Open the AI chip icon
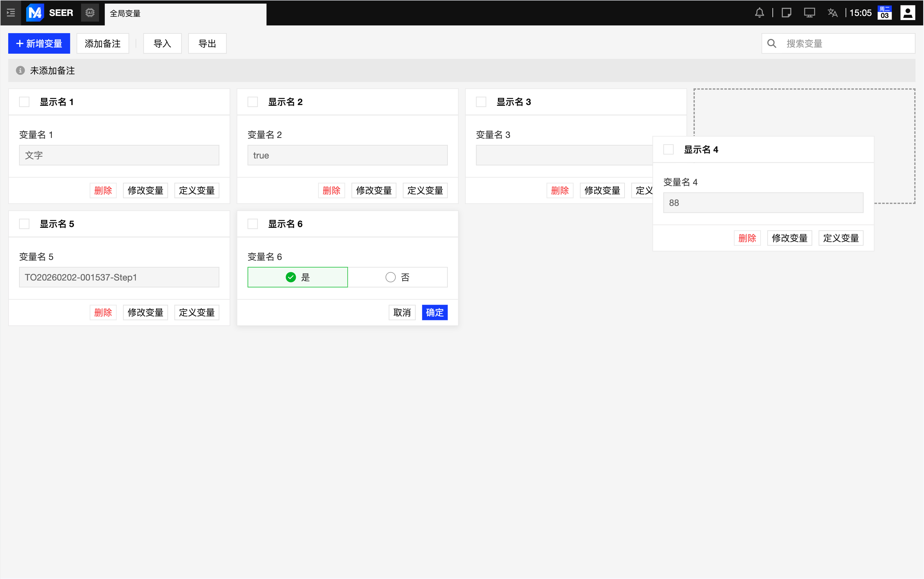Screen dimensions: 924x579 90,13
